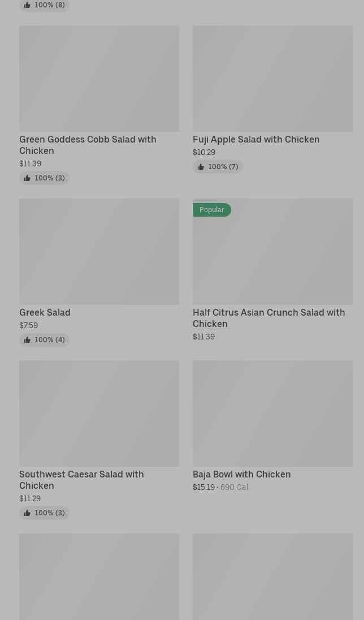The height and width of the screenshot is (620, 364).
Task: Click thumbs-up icon under Green Goddess Cobb Salad
Action: tap(27, 178)
